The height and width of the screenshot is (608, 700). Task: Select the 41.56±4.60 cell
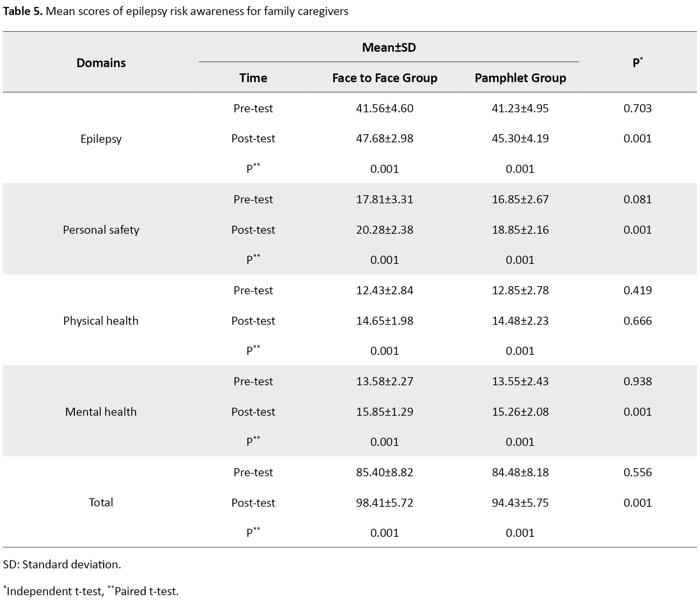click(x=384, y=108)
